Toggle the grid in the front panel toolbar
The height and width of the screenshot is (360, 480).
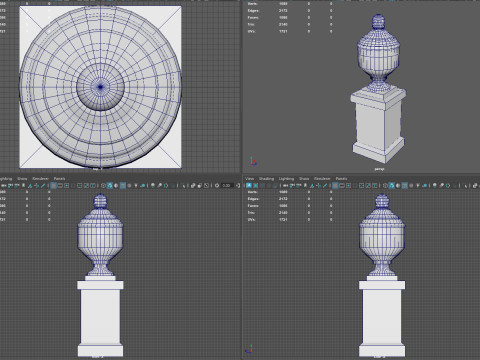53,185
